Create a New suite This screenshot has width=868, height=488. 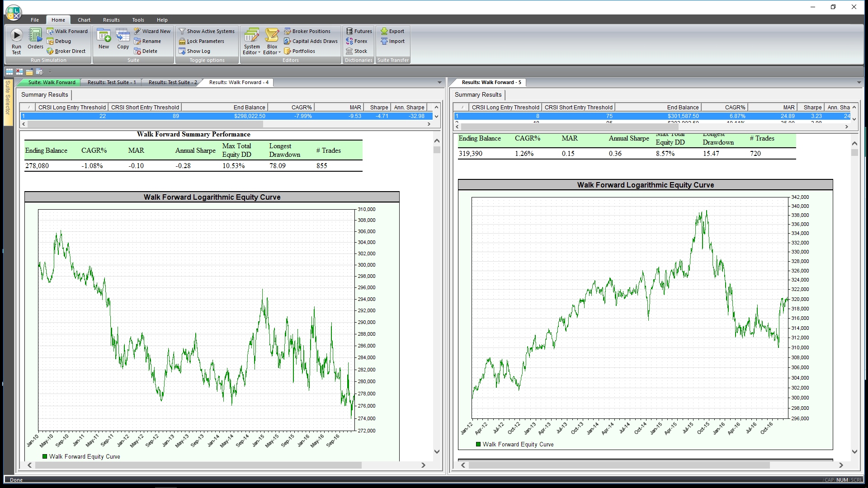click(104, 39)
